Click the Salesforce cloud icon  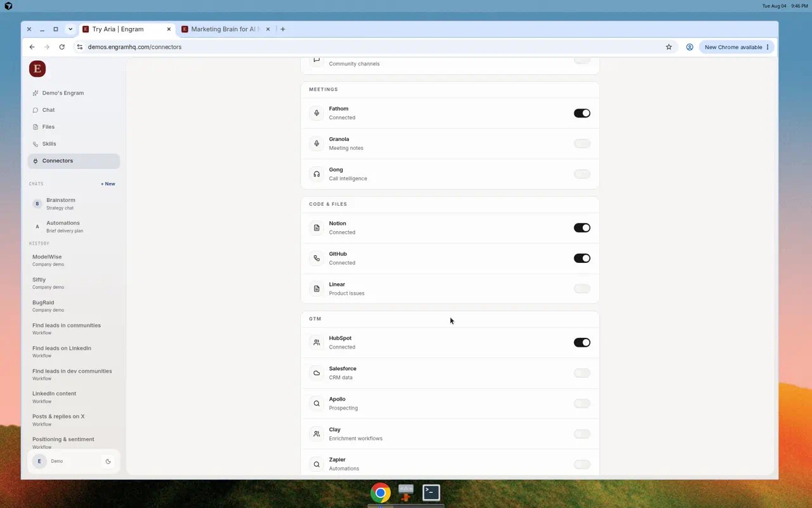tap(317, 373)
